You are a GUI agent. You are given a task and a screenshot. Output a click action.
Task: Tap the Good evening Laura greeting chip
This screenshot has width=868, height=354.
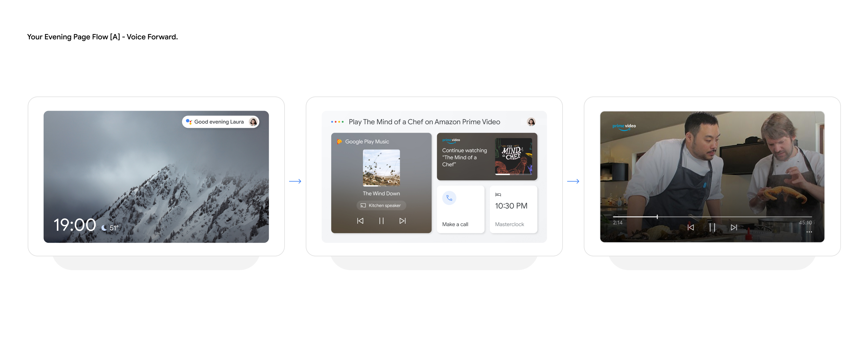[x=218, y=122]
